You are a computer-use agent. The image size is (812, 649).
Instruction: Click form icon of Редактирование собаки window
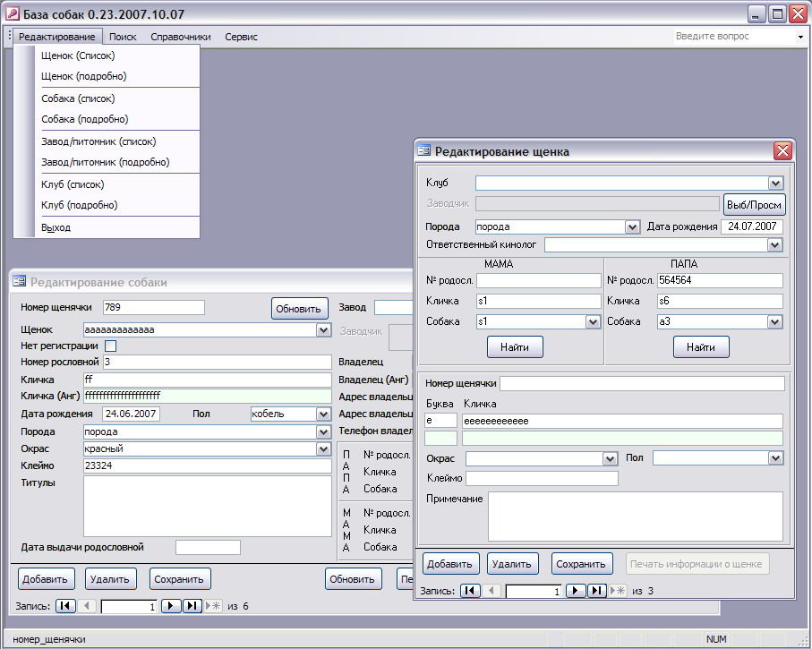19,281
